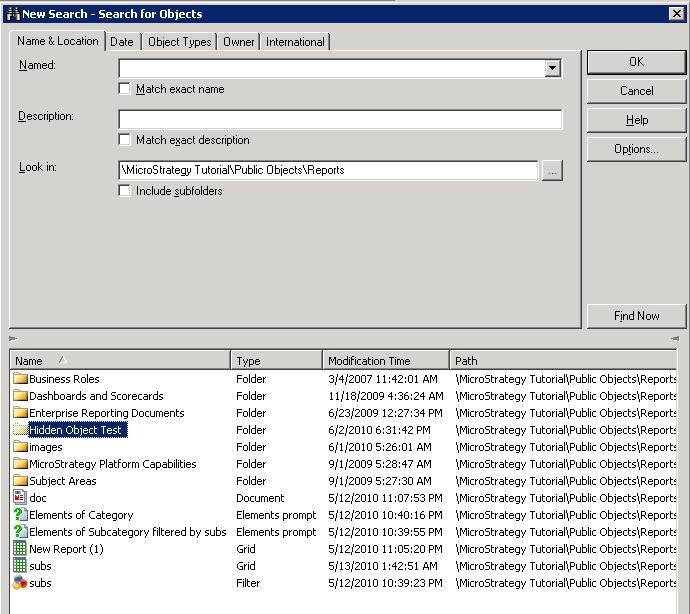
Task: Browse for Look in folder with ellipsis button
Action: coord(552,171)
